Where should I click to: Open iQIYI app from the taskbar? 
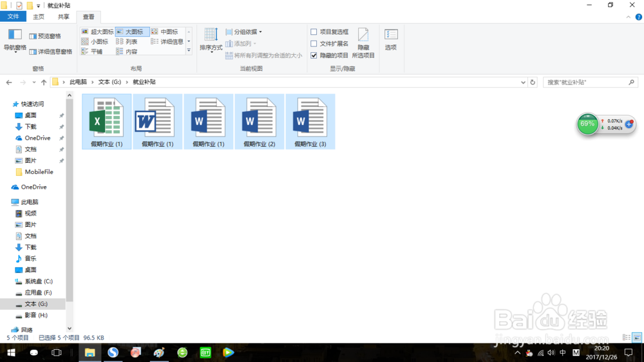pos(205,352)
